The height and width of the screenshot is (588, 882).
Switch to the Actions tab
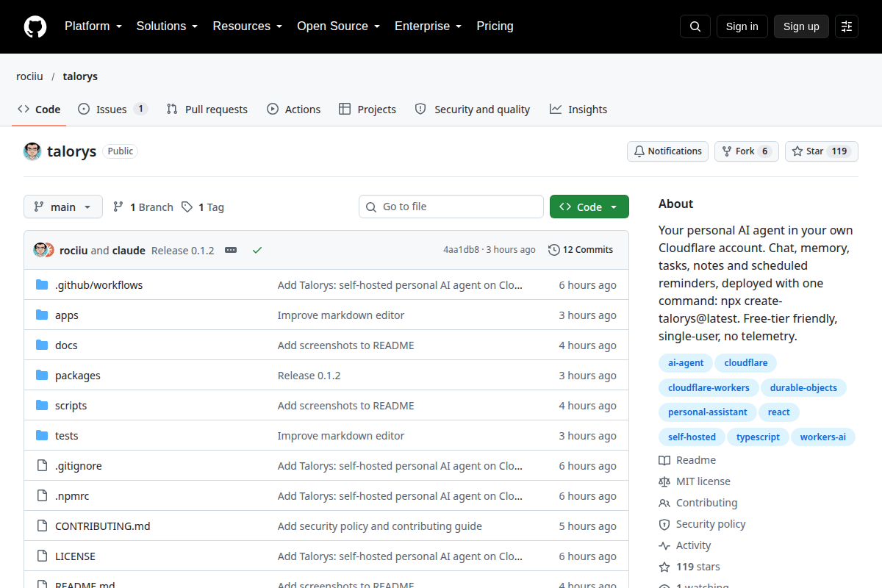293,110
